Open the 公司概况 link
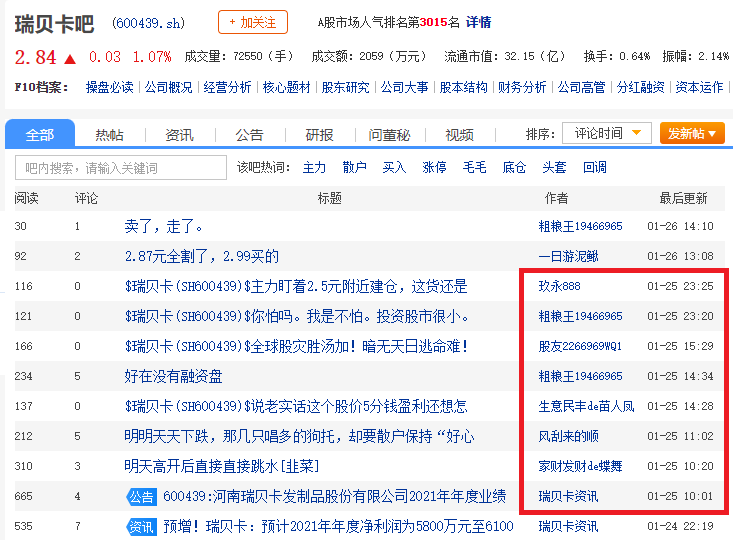Image resolution: width=733 pixels, height=544 pixels. (x=168, y=87)
